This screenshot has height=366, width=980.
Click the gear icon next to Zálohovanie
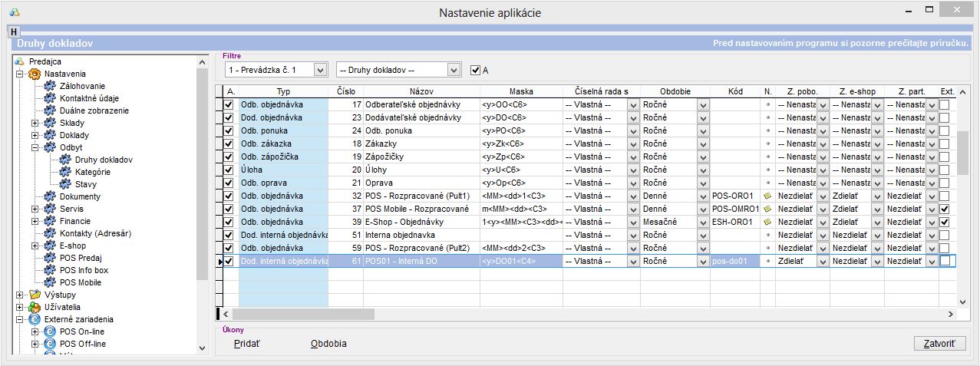click(x=50, y=86)
